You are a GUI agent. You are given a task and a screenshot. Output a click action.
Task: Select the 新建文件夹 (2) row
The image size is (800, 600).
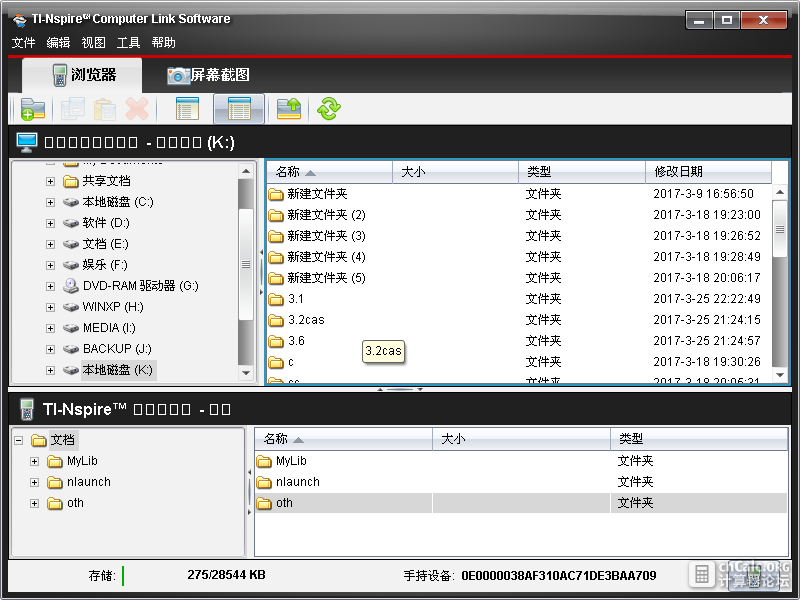pos(519,215)
